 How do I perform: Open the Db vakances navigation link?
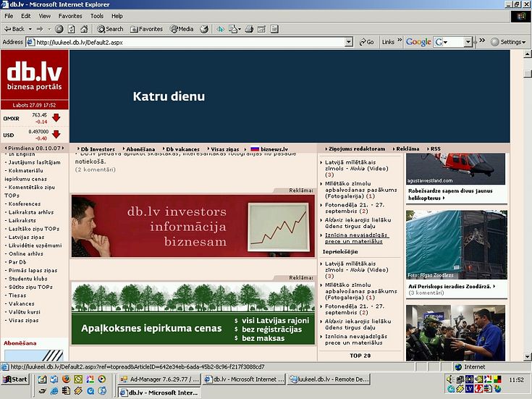183,148
